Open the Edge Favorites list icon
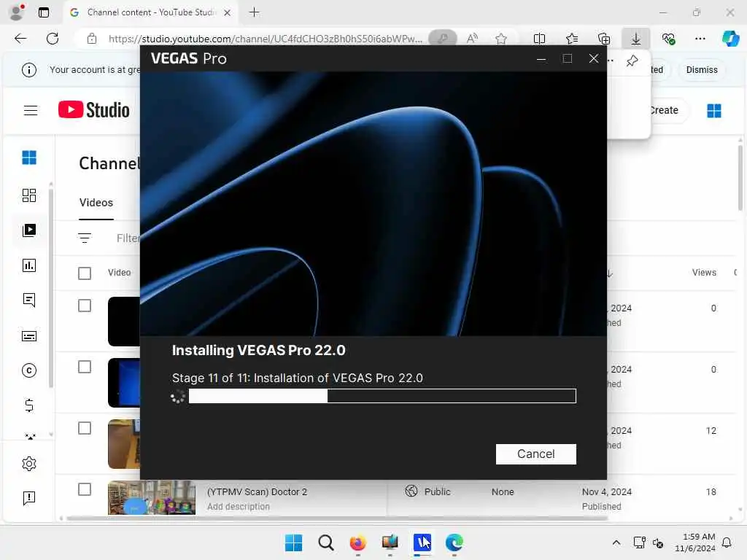The image size is (747, 560). [572, 39]
